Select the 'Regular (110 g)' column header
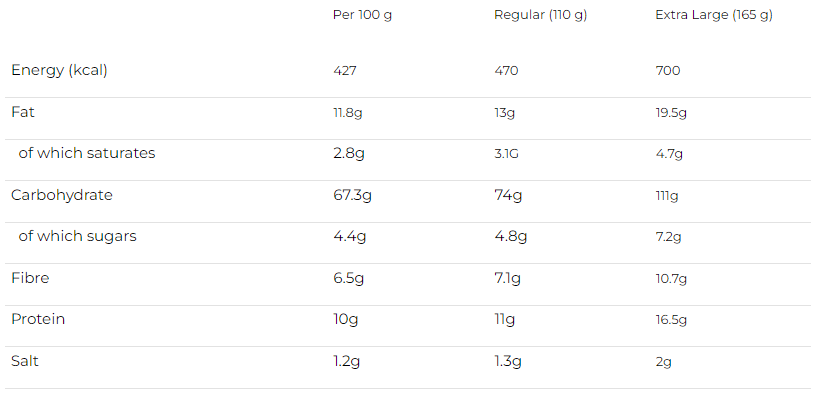 click(540, 16)
